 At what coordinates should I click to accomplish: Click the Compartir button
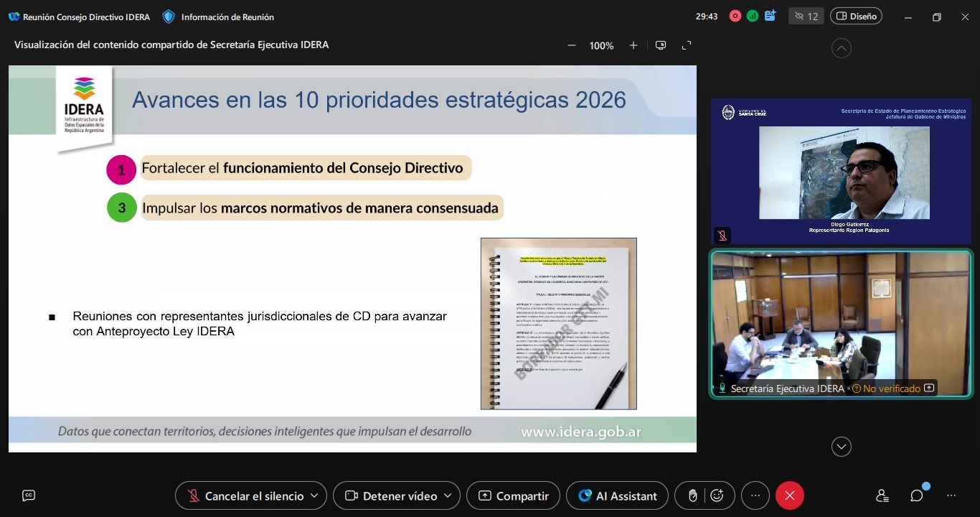(513, 495)
